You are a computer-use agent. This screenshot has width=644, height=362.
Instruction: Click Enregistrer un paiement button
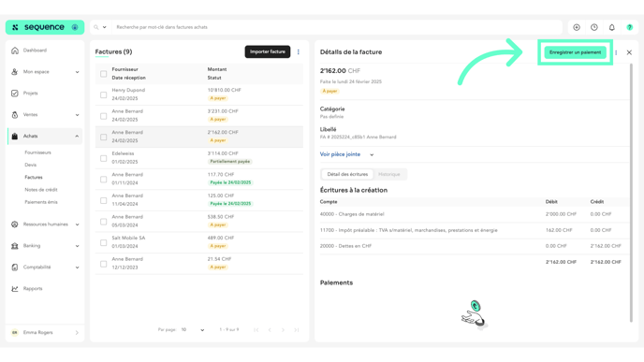pyautogui.click(x=575, y=52)
